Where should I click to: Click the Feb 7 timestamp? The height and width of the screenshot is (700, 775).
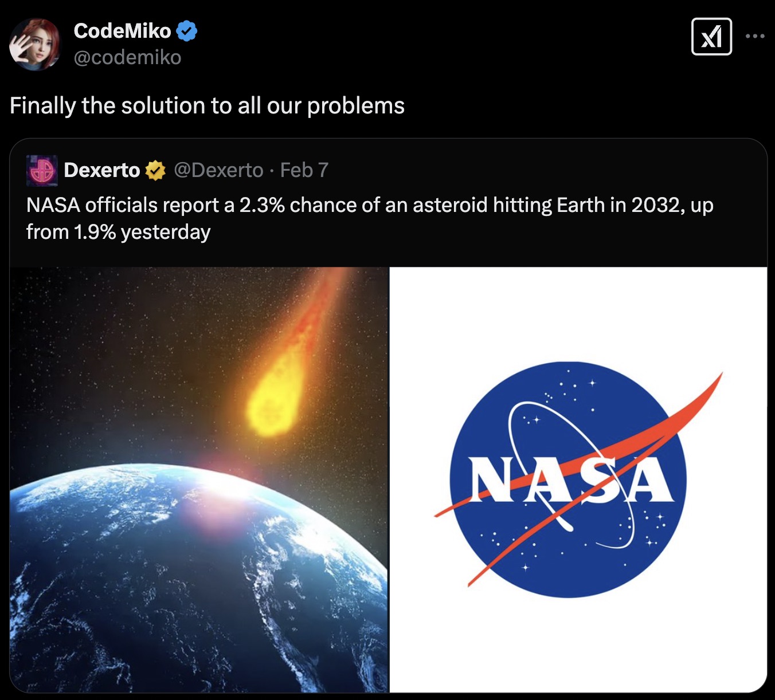pyautogui.click(x=304, y=170)
